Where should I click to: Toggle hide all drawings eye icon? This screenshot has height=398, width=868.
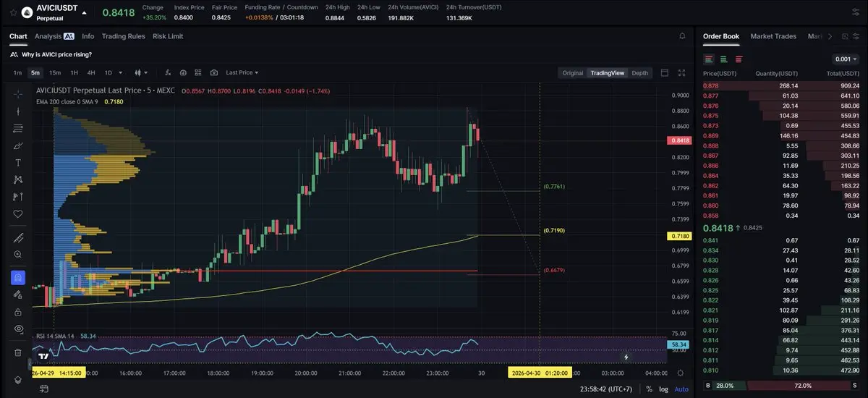pos(18,329)
